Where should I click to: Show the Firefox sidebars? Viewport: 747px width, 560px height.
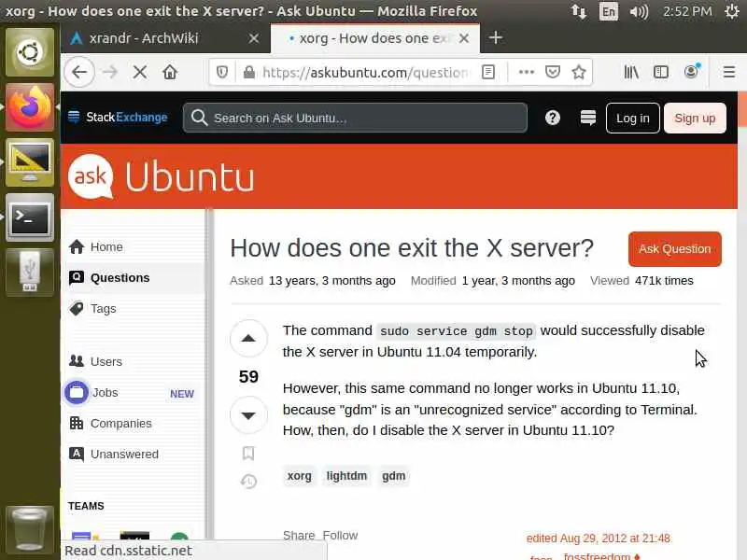661,73
